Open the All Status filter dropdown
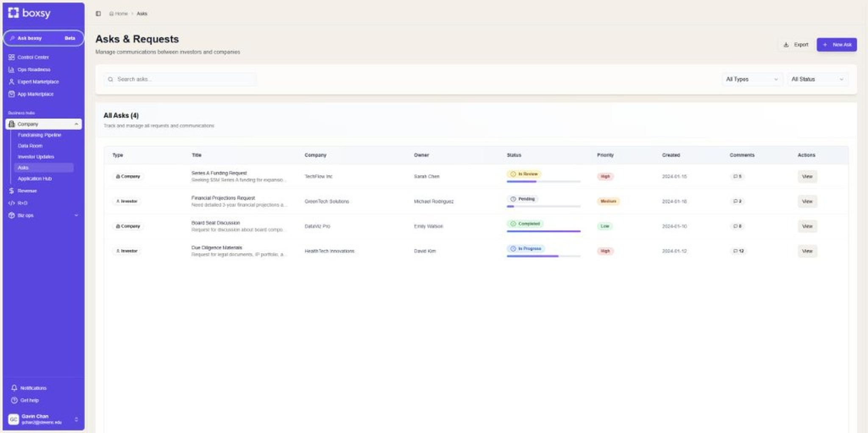 [817, 79]
